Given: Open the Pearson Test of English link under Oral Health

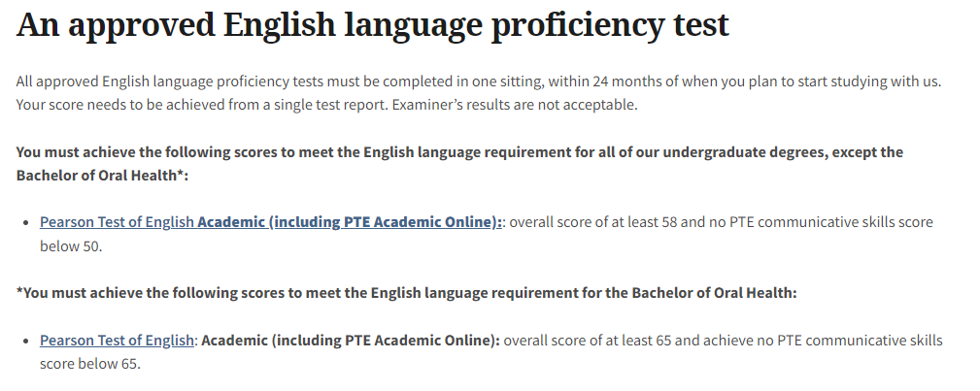Looking at the screenshot, I should point(117,341).
